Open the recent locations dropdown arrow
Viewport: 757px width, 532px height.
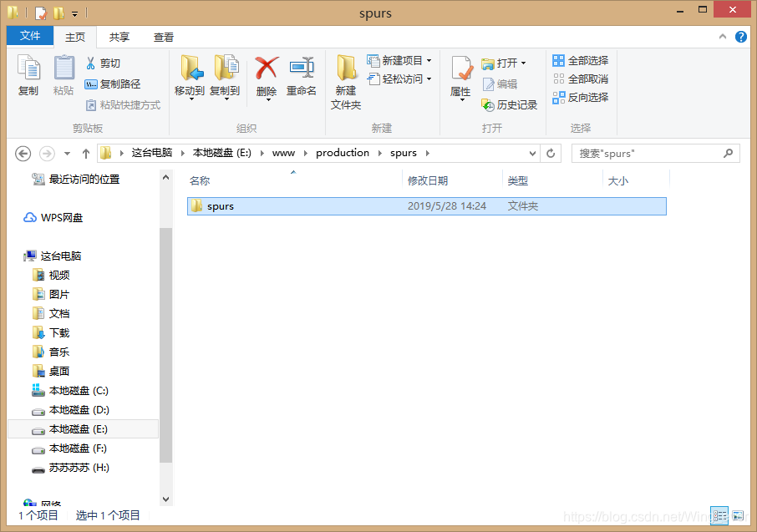pos(67,154)
